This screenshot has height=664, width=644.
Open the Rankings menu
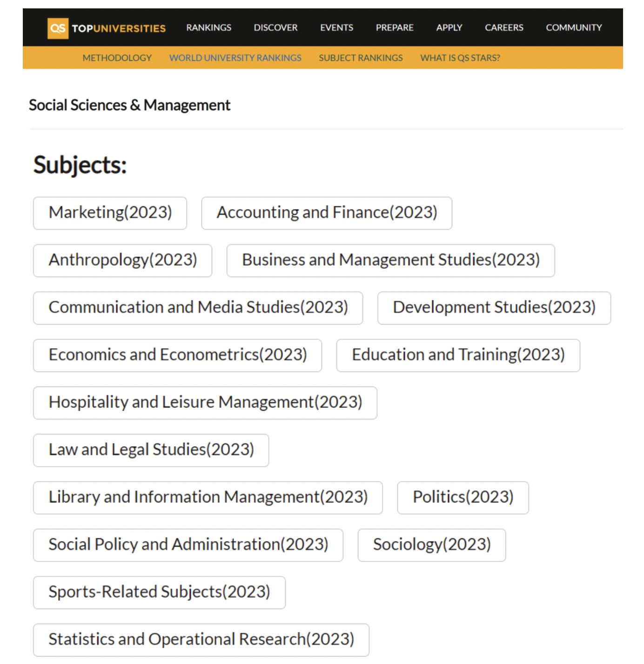point(208,27)
